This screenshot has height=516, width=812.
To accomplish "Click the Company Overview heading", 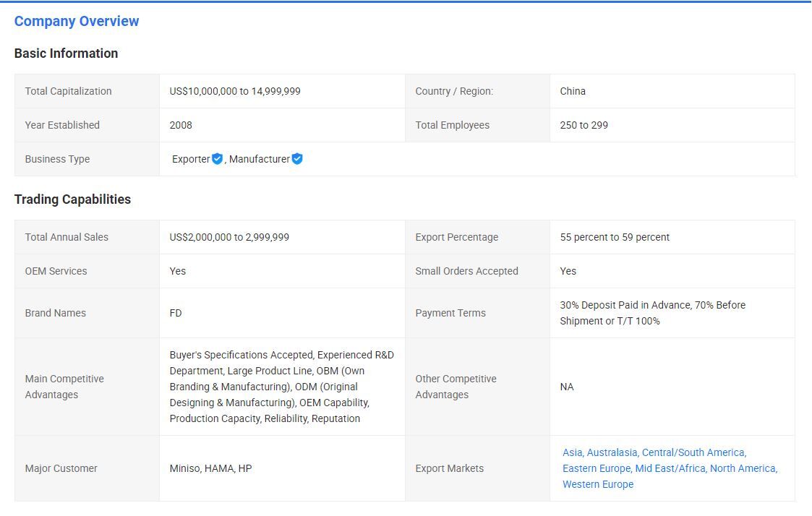I will pos(77,21).
